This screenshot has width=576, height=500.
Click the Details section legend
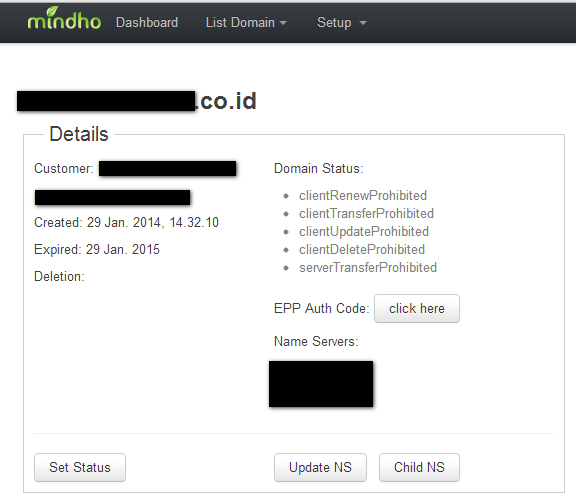coord(79,134)
